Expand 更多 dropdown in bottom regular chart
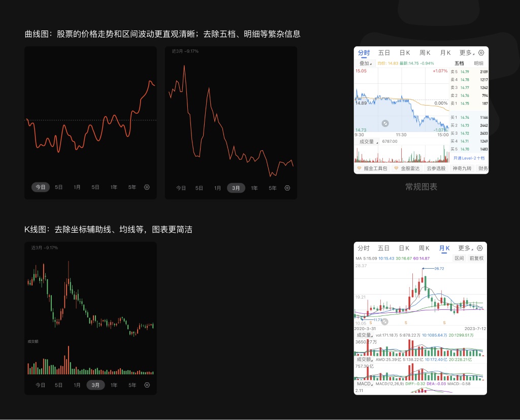520x420 pixels. tap(465, 248)
